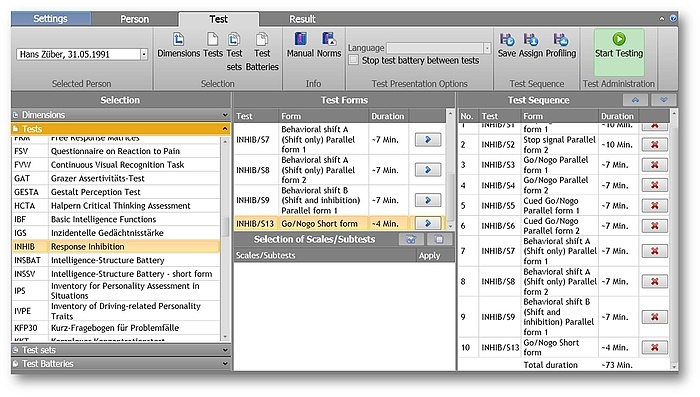Click first Scales/Subtests selection icon button
Viewport: 700px width, 397px height.
tap(411, 239)
